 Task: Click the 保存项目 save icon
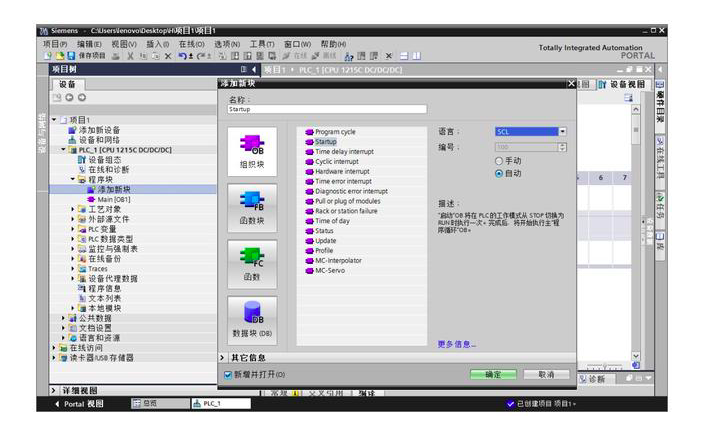(71, 56)
